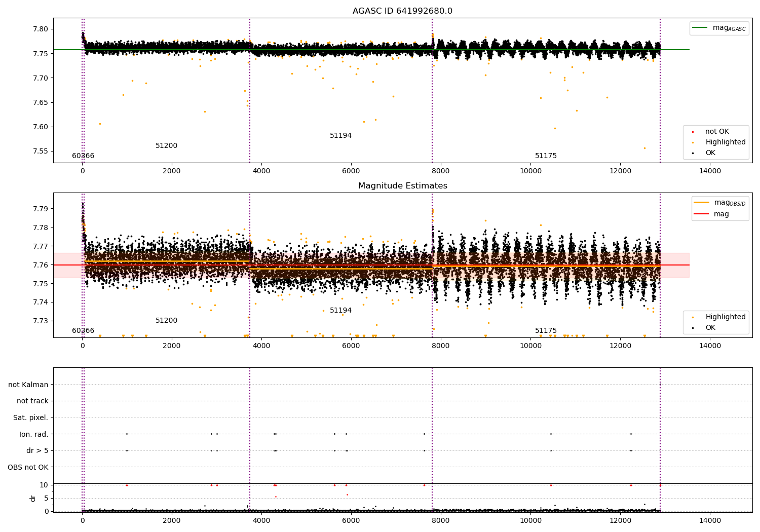Click obsid label 51175 in top panel
760x532 pixels.
pyautogui.click(x=546, y=156)
